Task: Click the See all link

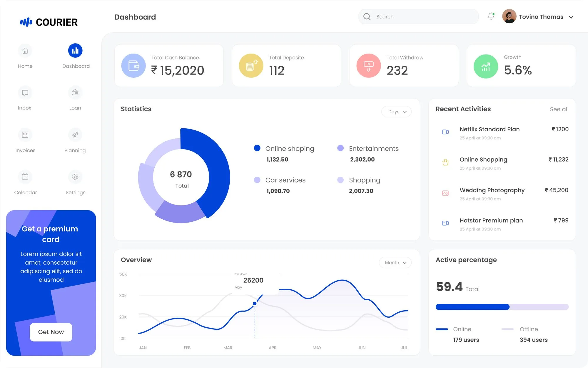Action: 559,109
